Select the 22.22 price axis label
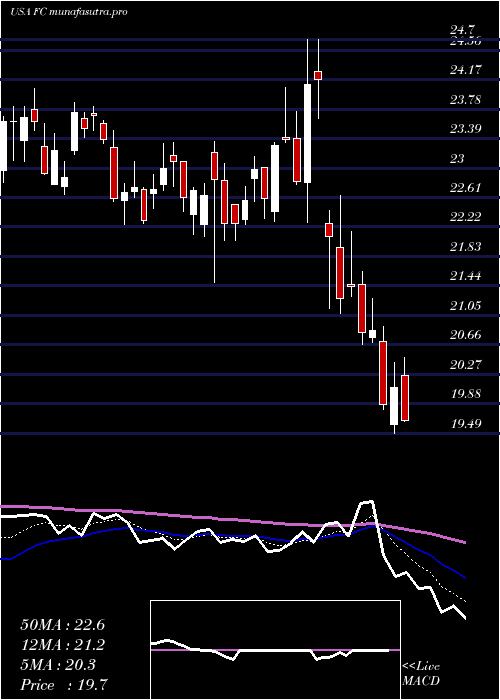The width and height of the screenshot is (500, 700). tap(466, 217)
